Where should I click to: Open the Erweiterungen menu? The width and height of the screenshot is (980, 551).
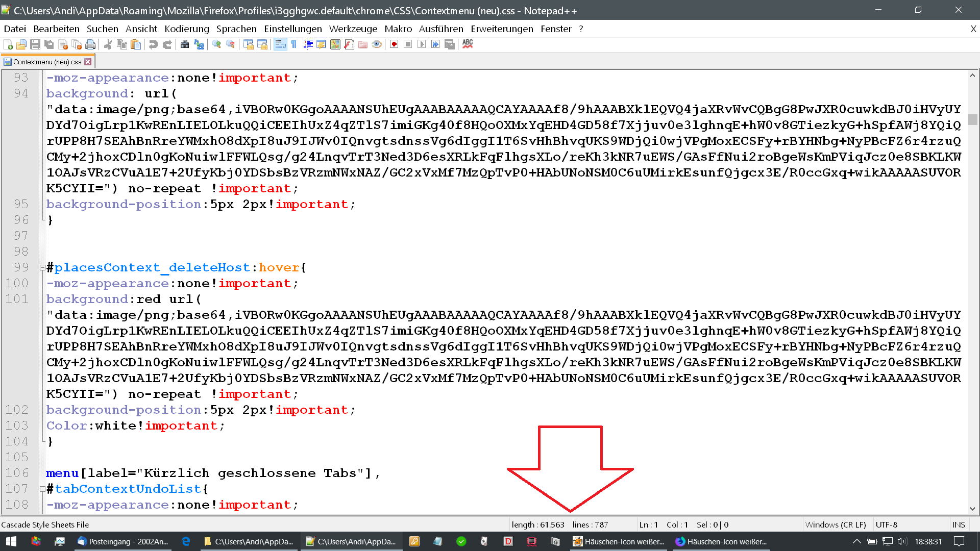(x=502, y=29)
